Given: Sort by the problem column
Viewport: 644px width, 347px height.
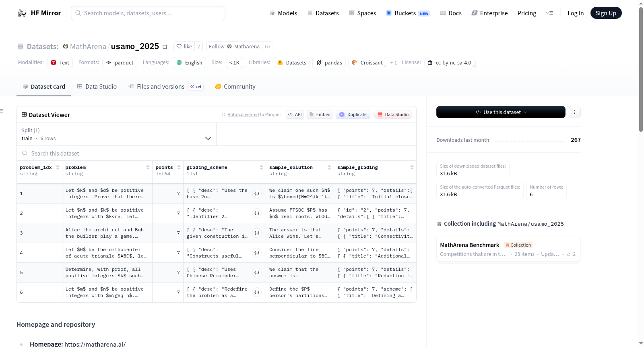Looking at the screenshot, I should coord(148,167).
